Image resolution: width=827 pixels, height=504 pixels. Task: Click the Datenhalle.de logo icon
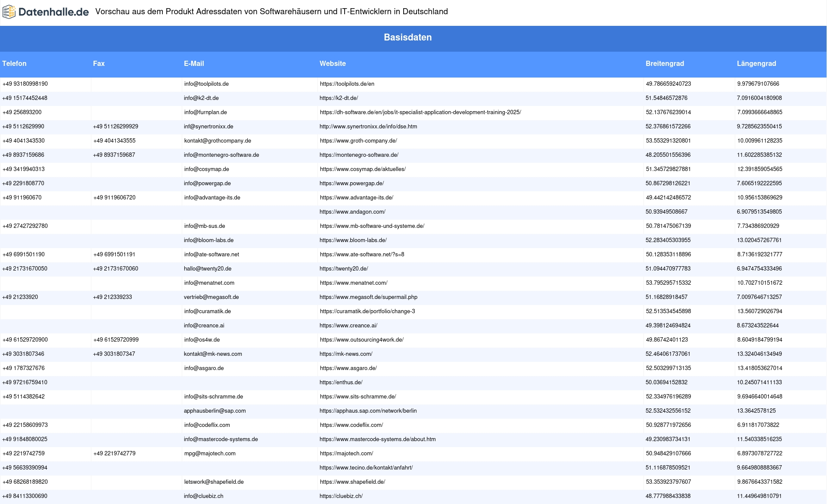coord(9,12)
